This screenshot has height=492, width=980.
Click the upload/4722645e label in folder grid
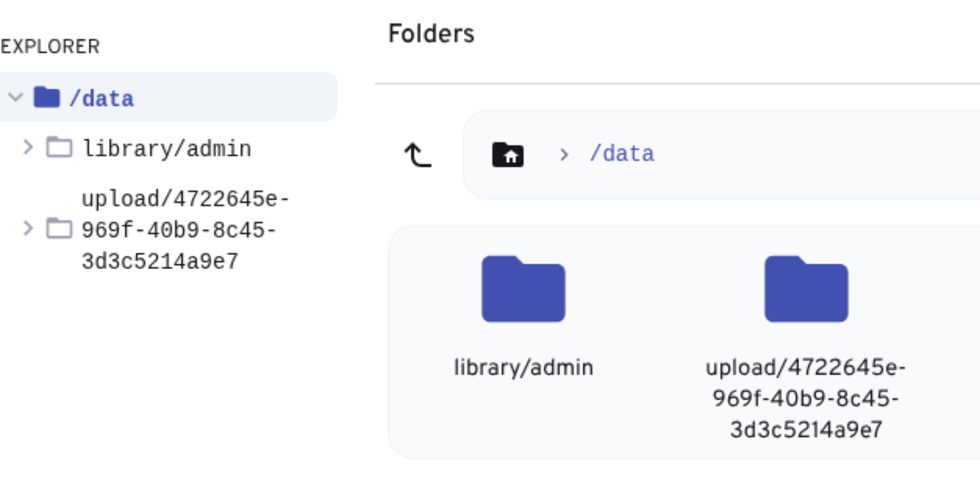(x=806, y=398)
